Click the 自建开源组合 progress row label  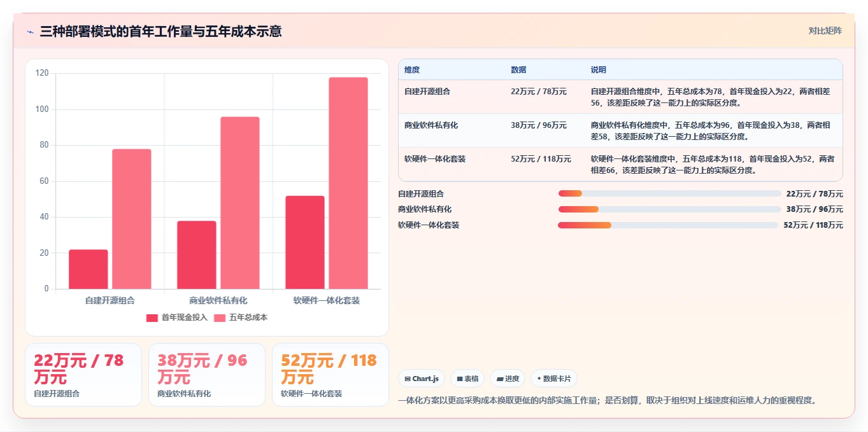[x=421, y=193]
